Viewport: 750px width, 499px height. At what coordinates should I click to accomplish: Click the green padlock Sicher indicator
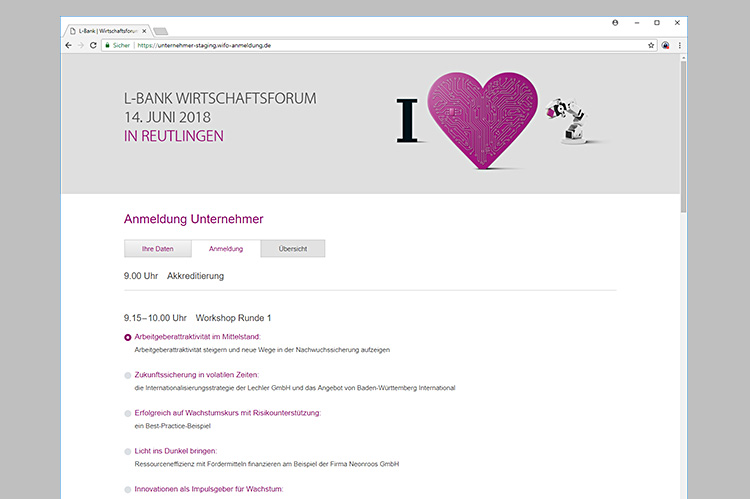coord(117,45)
